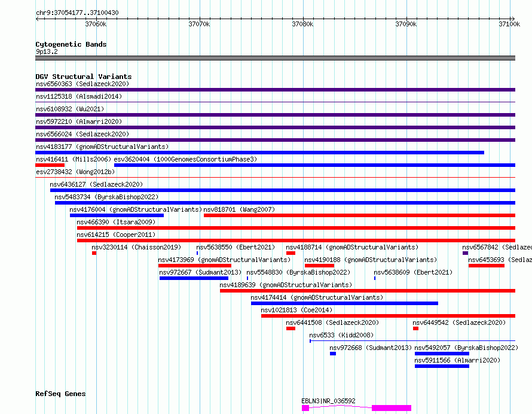The image size is (532, 414).
Task: Click the gray 9p13.2 cytogenetic band
Action: [275, 58]
